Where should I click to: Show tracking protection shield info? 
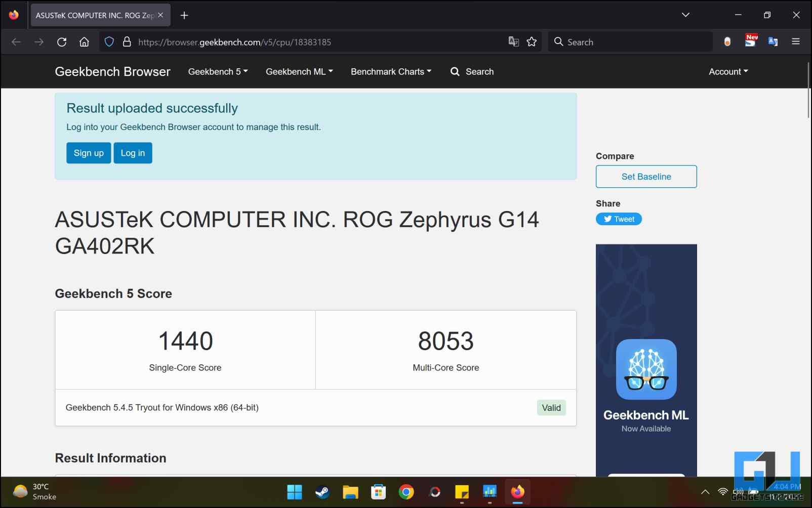109,42
